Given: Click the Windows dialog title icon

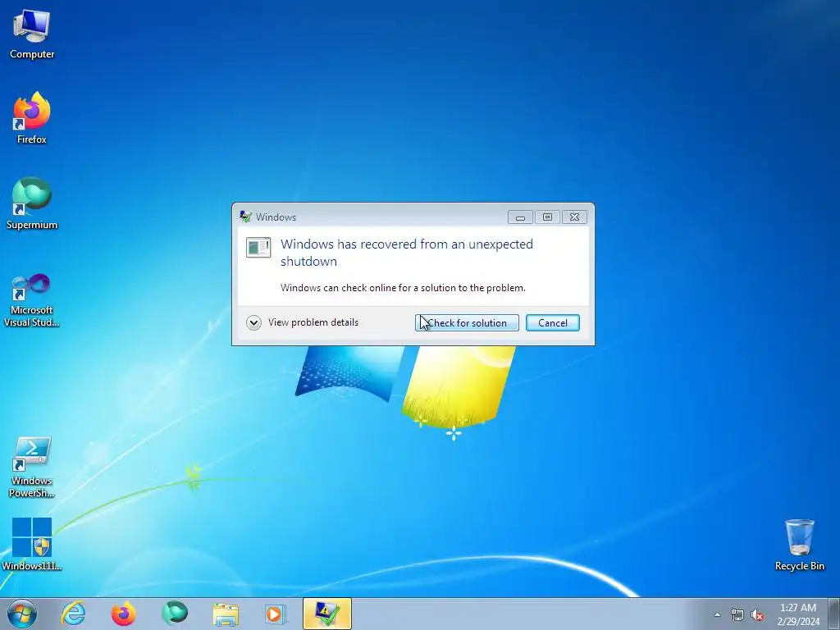Looking at the screenshot, I should 246,217.
